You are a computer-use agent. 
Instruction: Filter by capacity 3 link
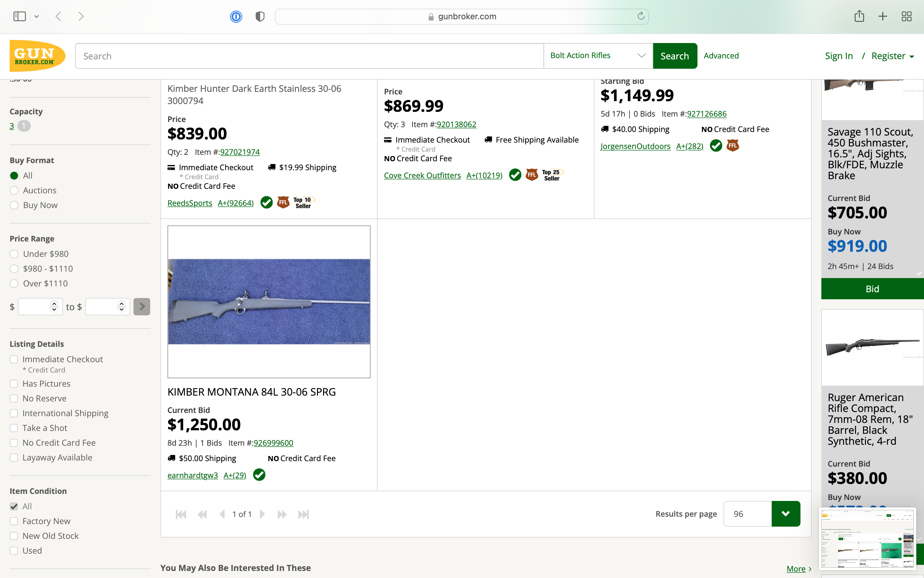click(x=12, y=126)
